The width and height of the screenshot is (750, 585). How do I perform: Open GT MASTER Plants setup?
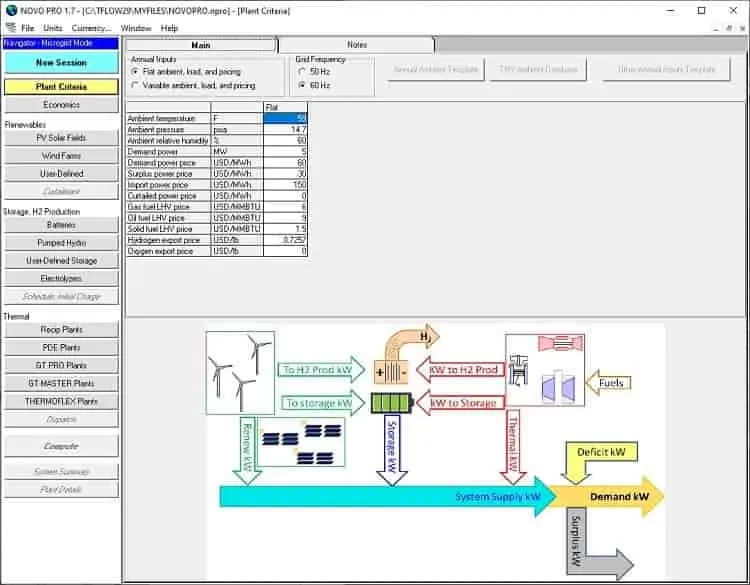point(61,383)
